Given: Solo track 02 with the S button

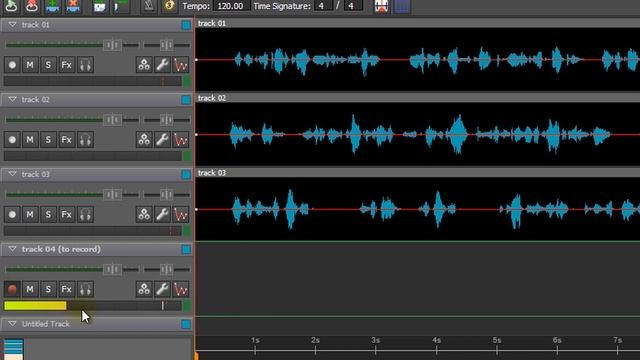Looking at the screenshot, I should (x=49, y=140).
